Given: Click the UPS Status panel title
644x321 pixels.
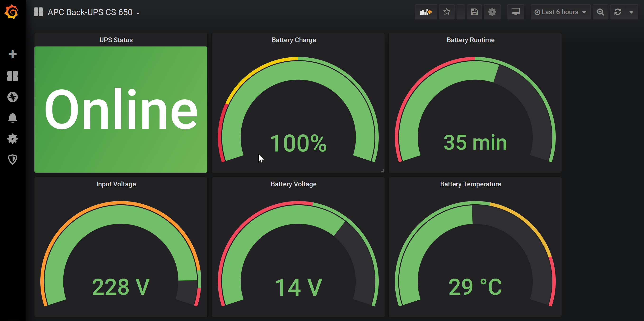Looking at the screenshot, I should [116, 40].
